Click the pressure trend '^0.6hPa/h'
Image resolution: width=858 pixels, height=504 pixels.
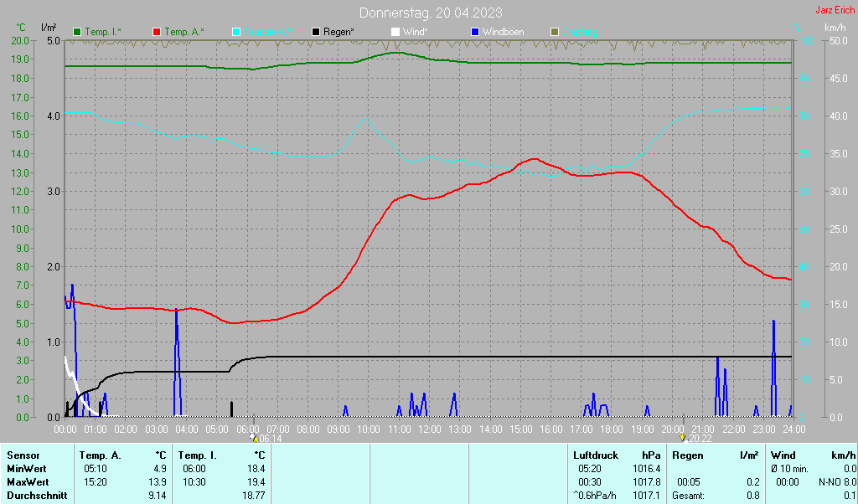pyautogui.click(x=595, y=496)
